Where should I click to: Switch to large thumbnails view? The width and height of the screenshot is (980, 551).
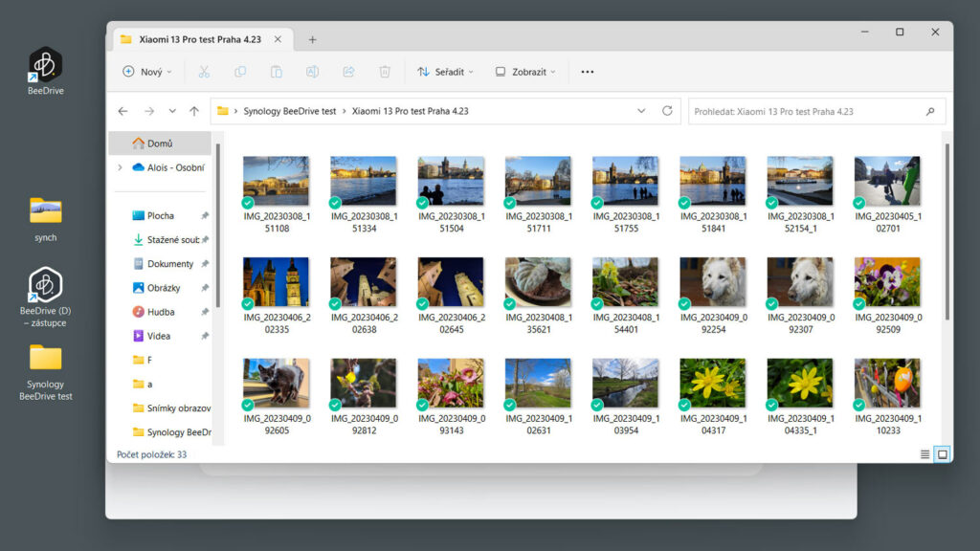point(943,454)
